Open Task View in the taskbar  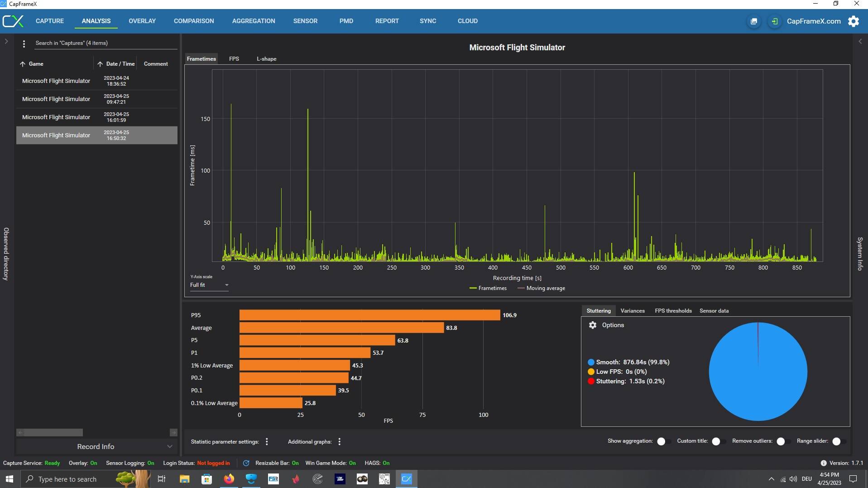(x=162, y=479)
